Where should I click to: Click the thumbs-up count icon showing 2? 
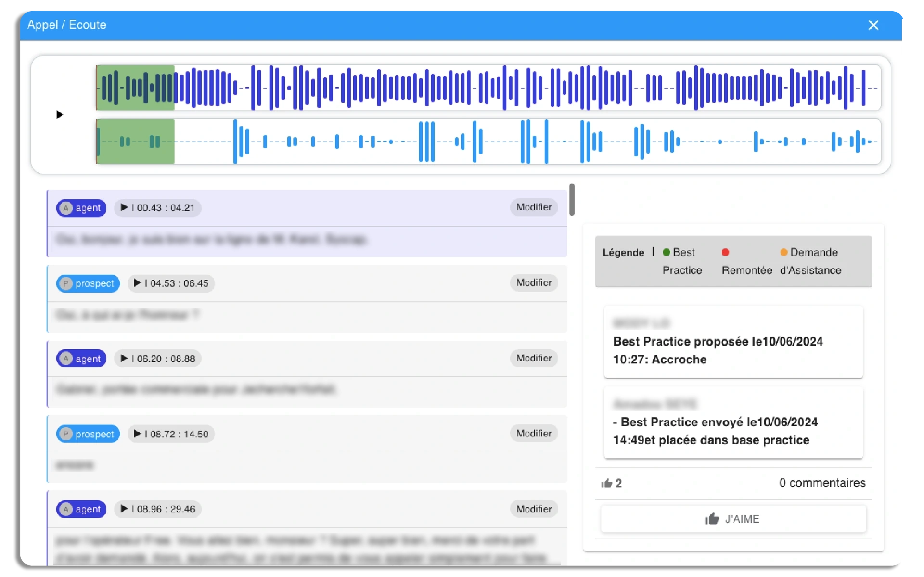[607, 483]
